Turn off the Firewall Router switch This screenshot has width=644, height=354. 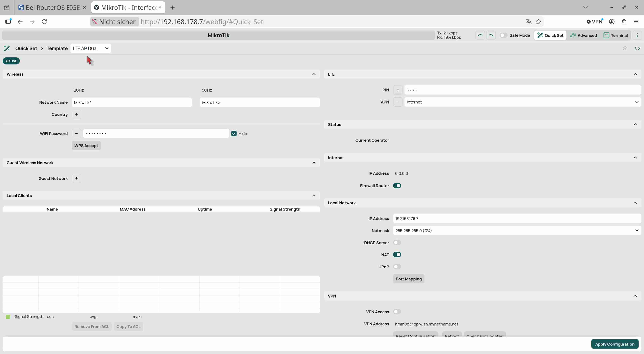(397, 186)
